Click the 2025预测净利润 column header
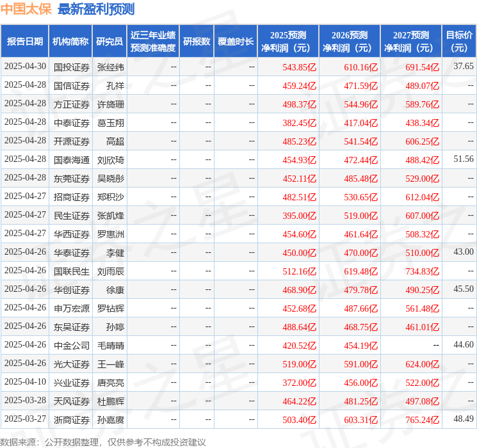 (288, 41)
